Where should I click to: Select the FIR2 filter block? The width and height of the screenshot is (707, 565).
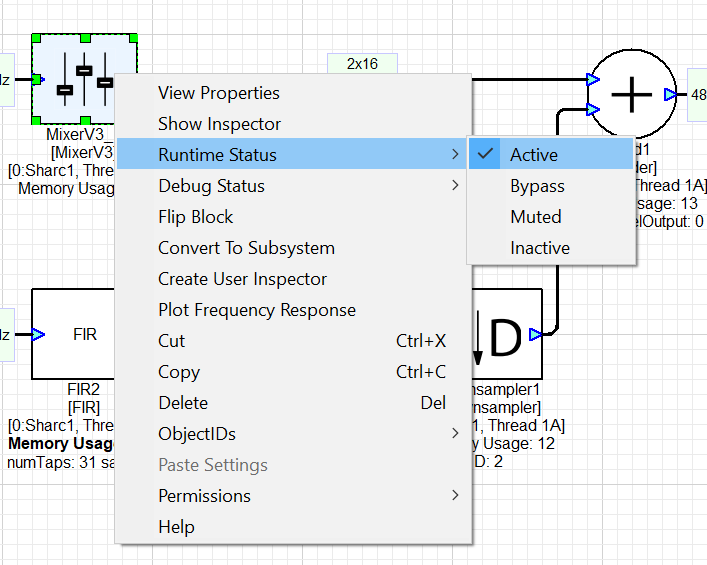(73, 334)
